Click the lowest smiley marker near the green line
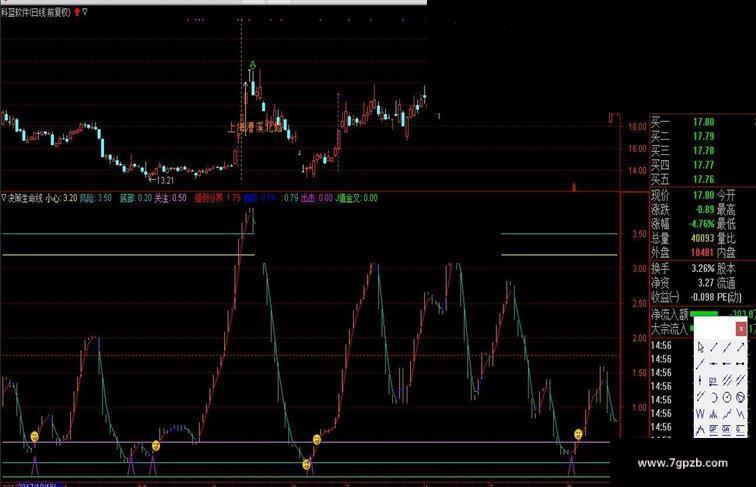Screen dimensions: 756x487 coord(306,464)
